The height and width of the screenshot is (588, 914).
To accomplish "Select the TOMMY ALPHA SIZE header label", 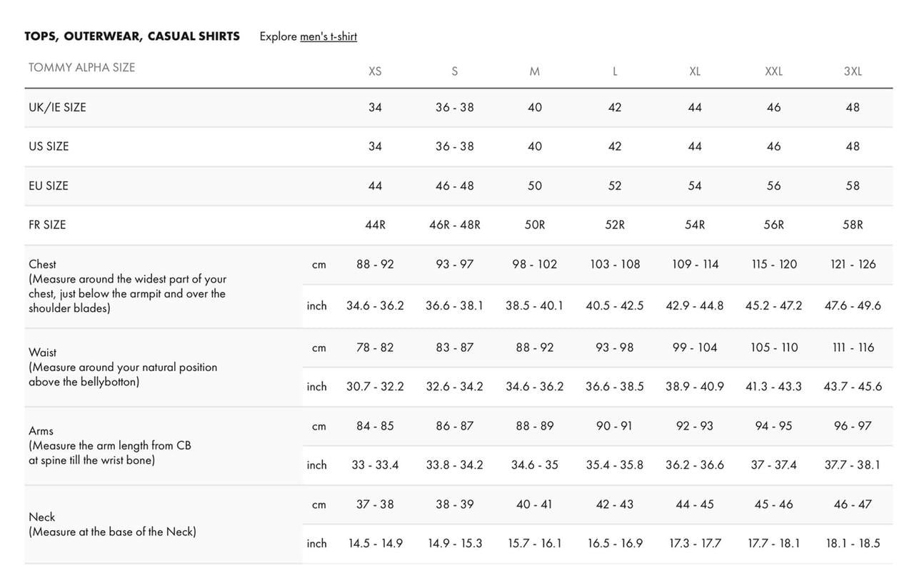I will pos(81,68).
